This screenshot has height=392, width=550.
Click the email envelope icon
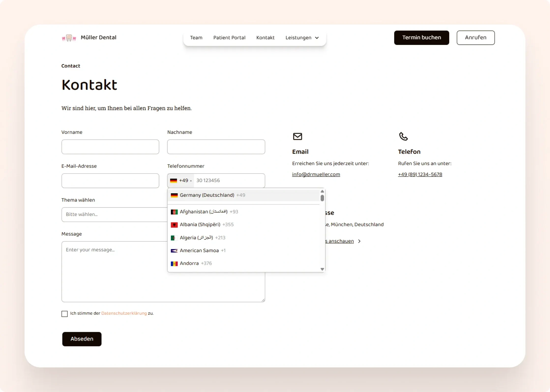click(297, 136)
